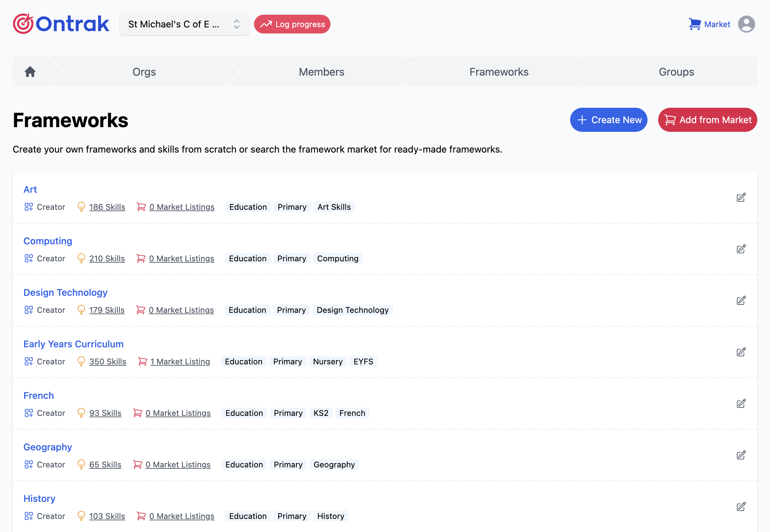Edit the Design Technology framework
The height and width of the screenshot is (532, 770).
click(x=741, y=300)
